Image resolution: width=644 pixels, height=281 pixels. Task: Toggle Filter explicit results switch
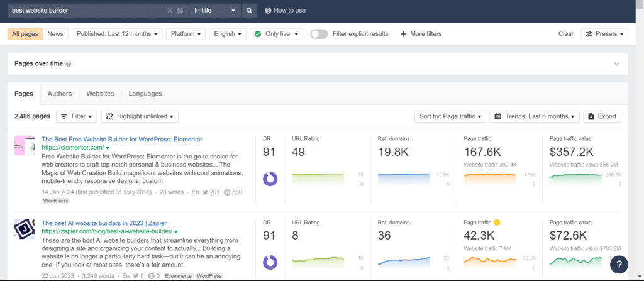tap(319, 34)
